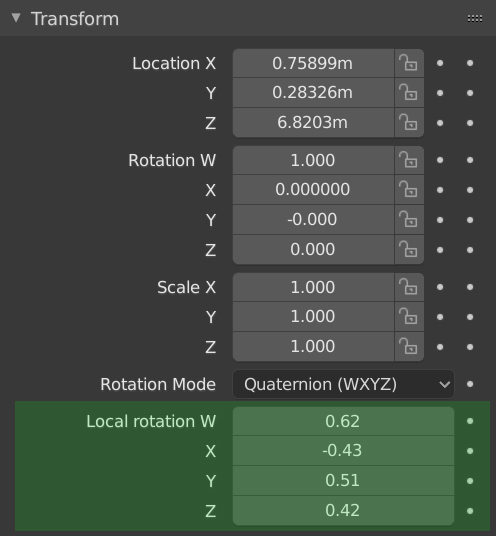
Task: Lock the Scale Y value
Action: [409, 317]
